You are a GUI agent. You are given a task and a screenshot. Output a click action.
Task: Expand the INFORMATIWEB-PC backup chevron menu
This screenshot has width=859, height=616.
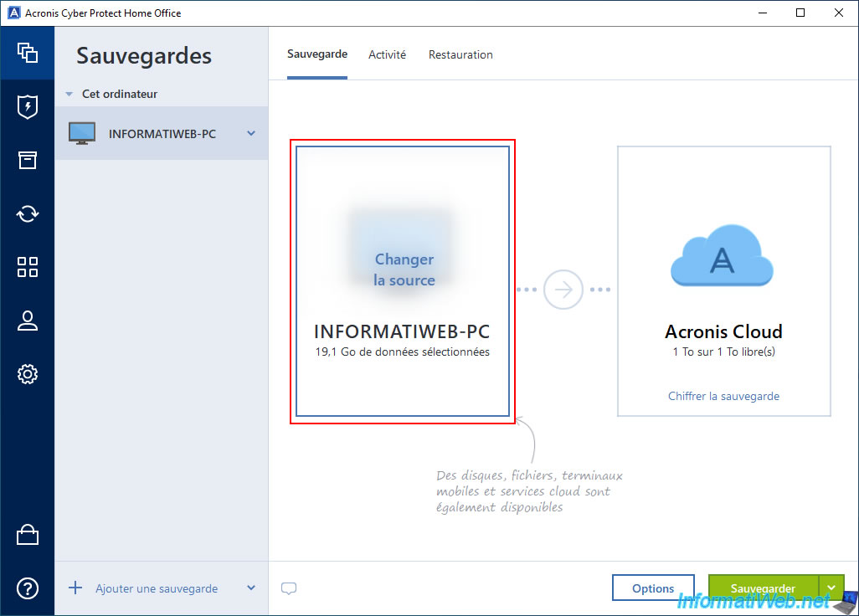251,133
